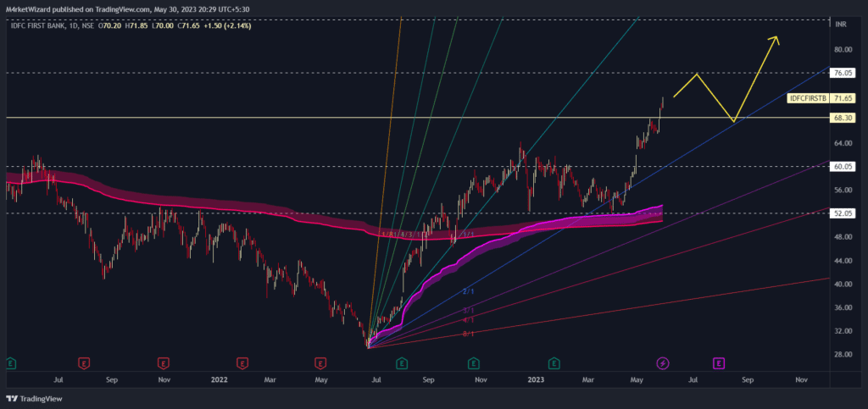This screenshot has height=409, width=868.
Task: Click the TradingView logo at the bottom
Action: coord(34,399)
